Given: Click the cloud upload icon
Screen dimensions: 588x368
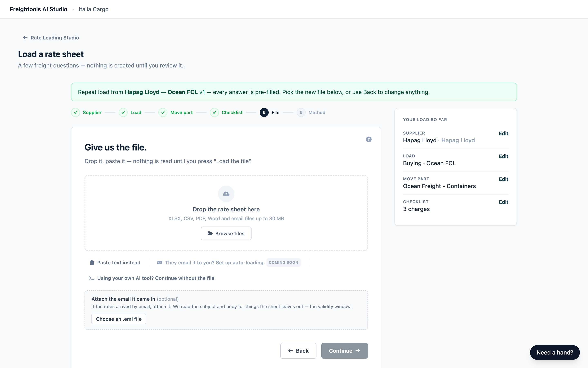Looking at the screenshot, I should click(226, 194).
